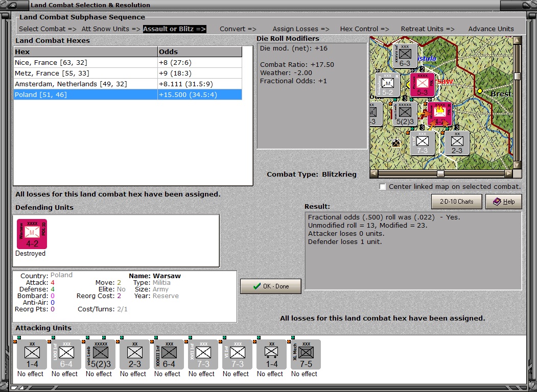Click the VI Inf 7-3 counter on map

click(422, 143)
